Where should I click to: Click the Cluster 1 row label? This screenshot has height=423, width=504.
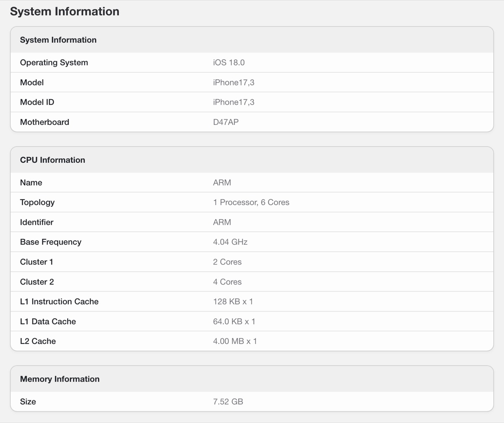[x=37, y=262]
